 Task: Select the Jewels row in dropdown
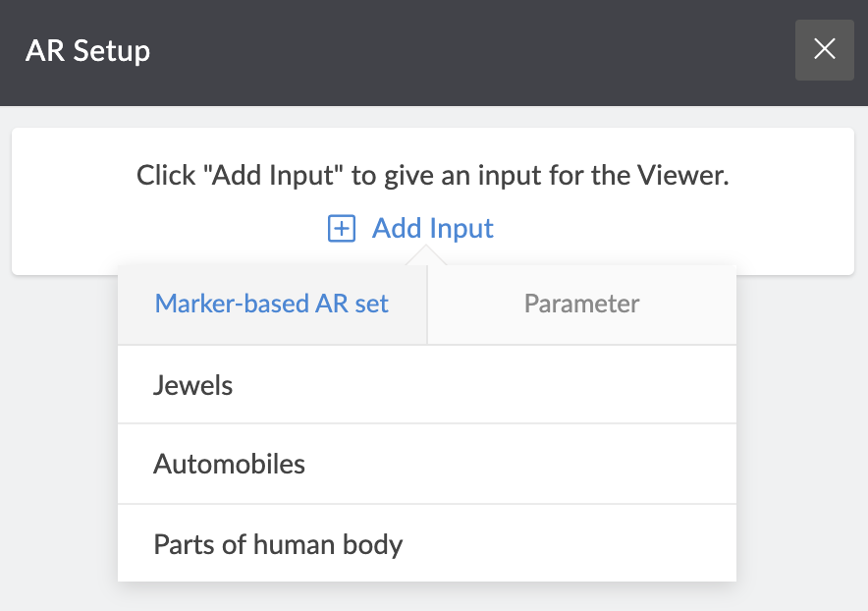pos(427,384)
